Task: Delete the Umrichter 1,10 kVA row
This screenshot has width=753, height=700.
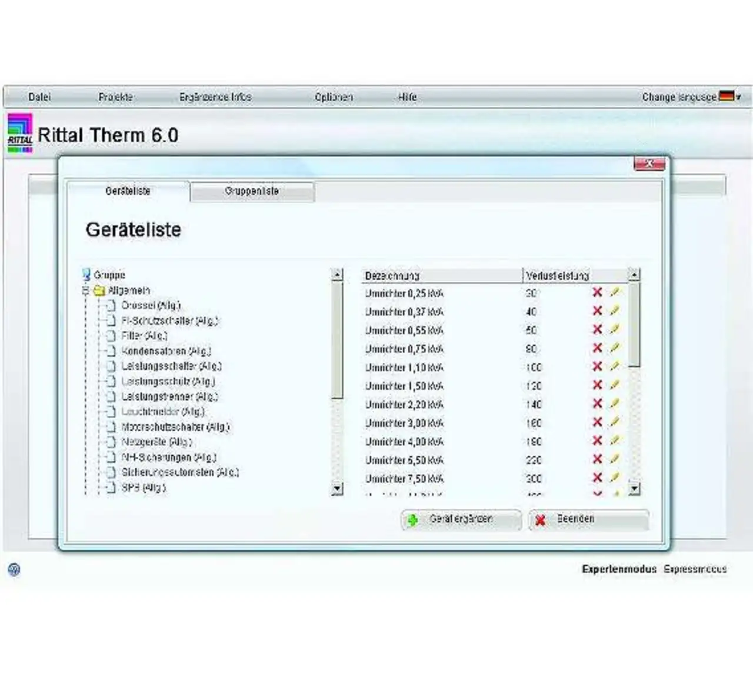Action: pyautogui.click(x=597, y=366)
